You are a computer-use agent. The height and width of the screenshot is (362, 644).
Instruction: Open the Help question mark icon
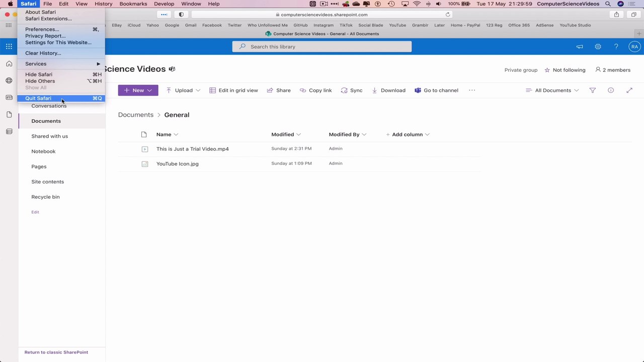tap(616, 46)
